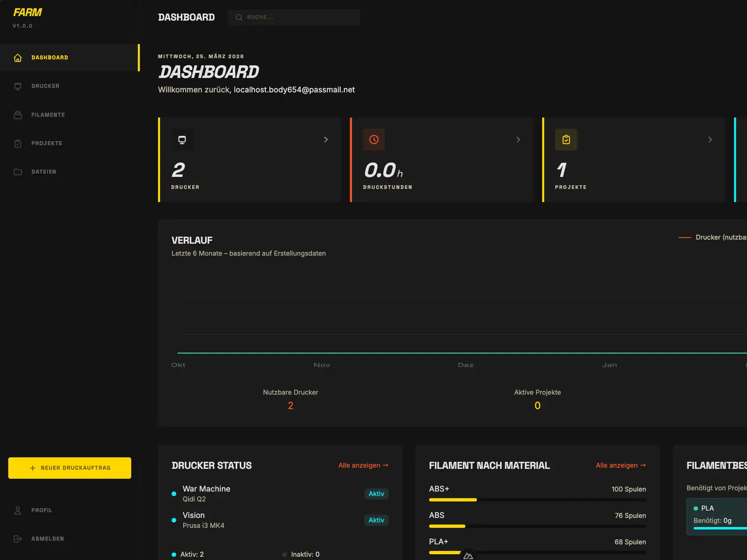Open the Drucker card chevron
Screen dimensions: 747x560
click(326, 140)
